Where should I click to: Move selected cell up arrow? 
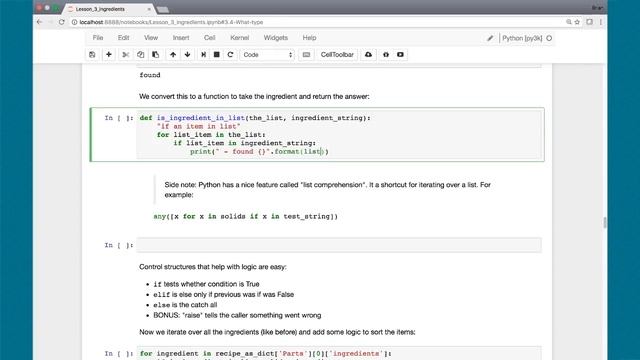(173, 55)
